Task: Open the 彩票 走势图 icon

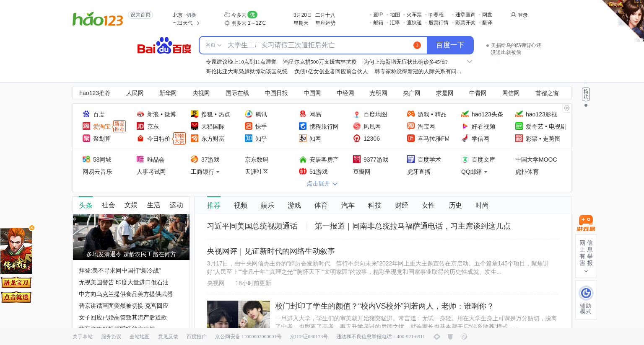Action: click(x=519, y=138)
